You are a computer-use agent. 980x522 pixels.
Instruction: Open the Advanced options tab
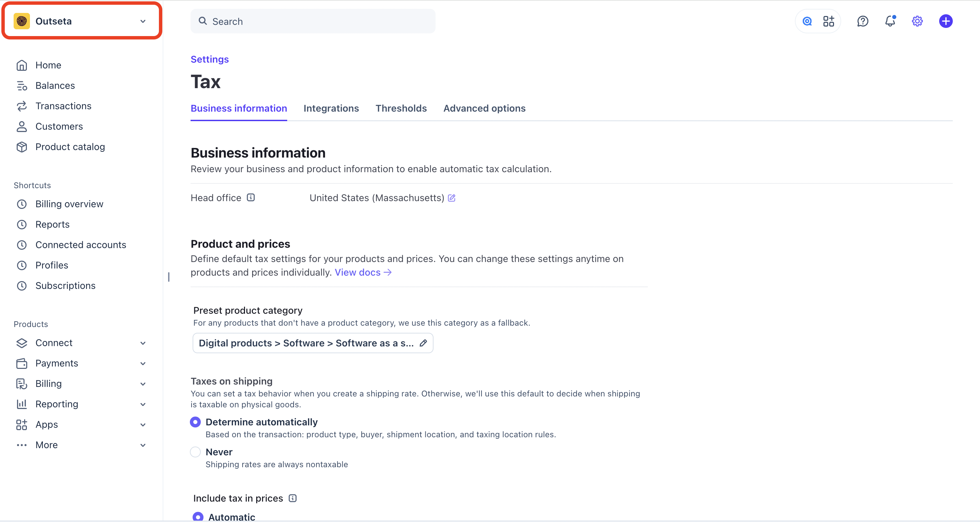click(x=484, y=109)
